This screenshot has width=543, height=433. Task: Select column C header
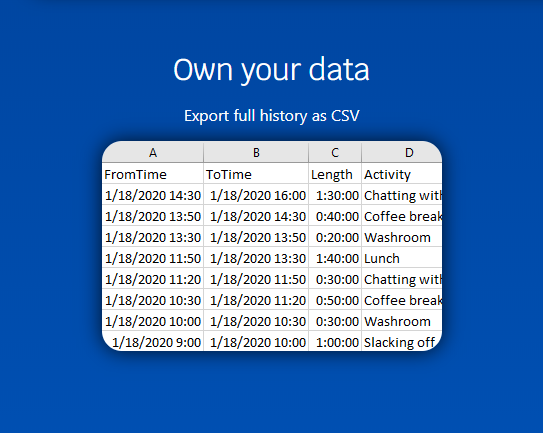tap(335, 152)
